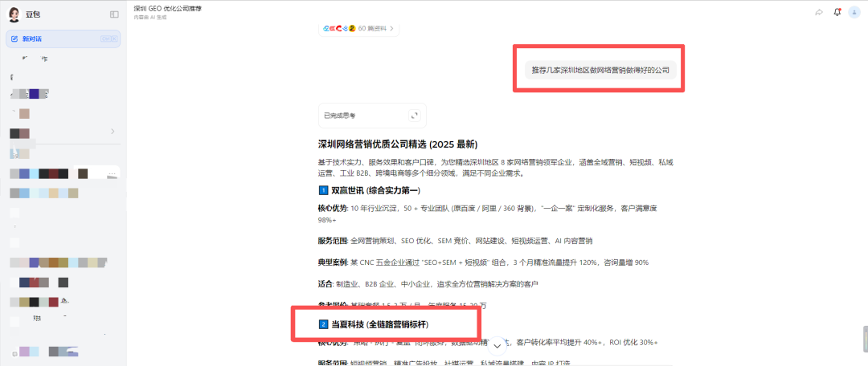Click heading 深圳网络营销优质公司精选
Screen dimensions: 868x366
click(397, 144)
